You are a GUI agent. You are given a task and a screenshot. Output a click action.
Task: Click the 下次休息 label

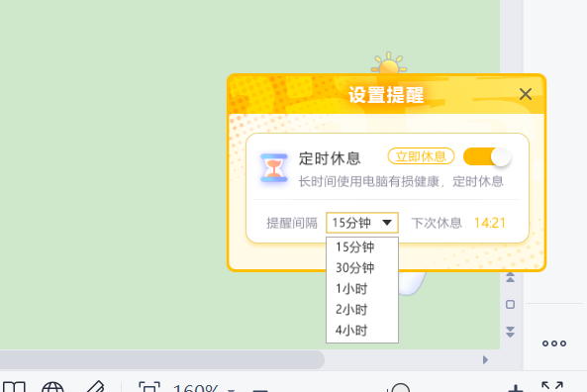437,223
